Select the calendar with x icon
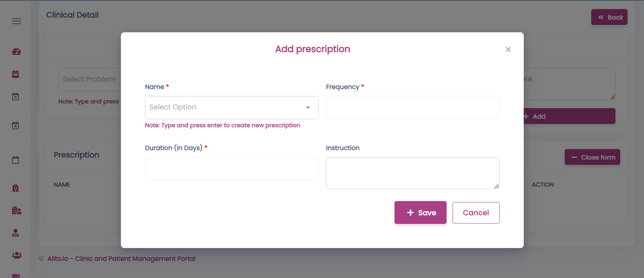This screenshot has height=278, width=644. pos(16,97)
